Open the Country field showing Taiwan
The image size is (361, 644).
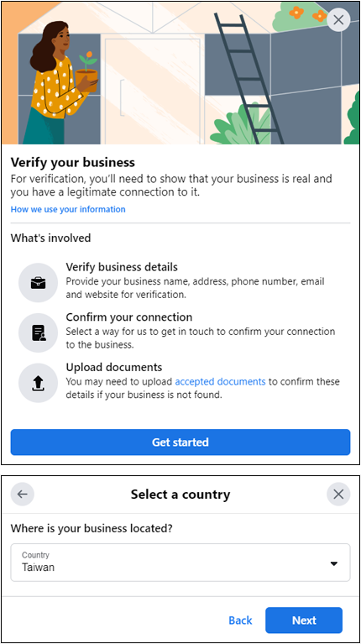180,563
